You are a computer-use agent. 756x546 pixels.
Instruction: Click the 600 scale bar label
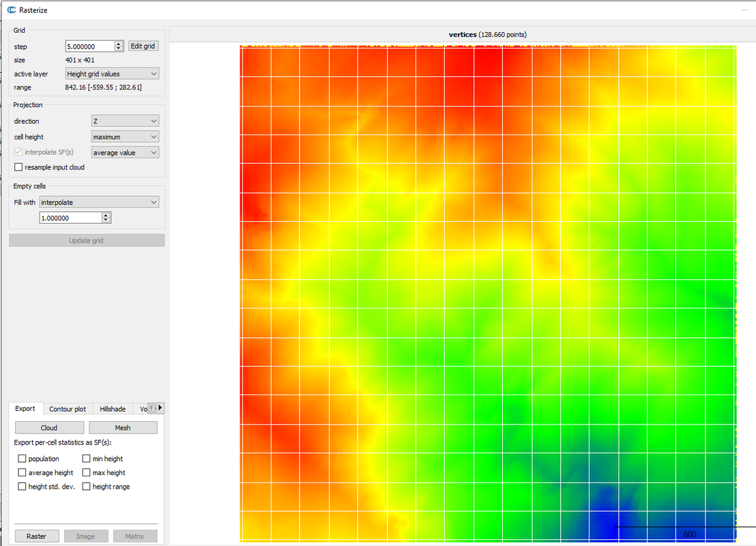click(x=690, y=534)
